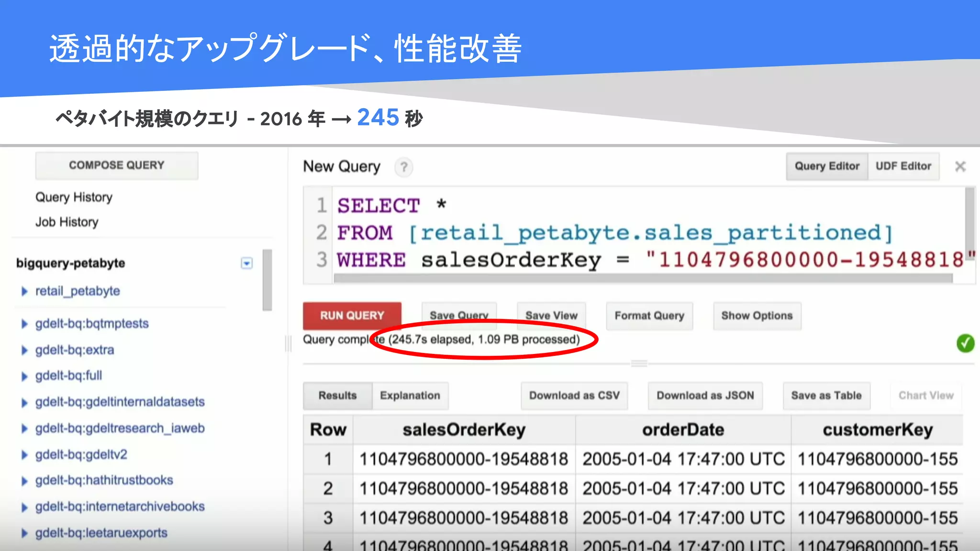Viewport: 980px width, 551px height.
Task: Click Download as CSV
Action: [x=574, y=396]
